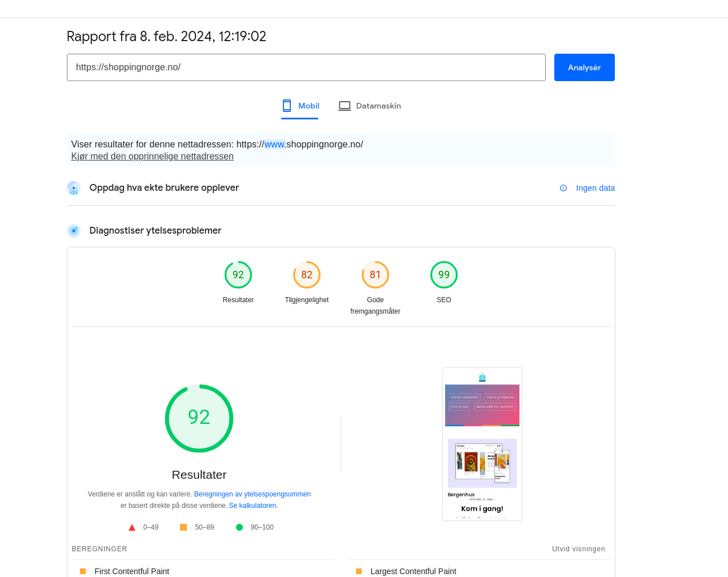This screenshot has height=577, width=728.
Task: Click the Analysér button
Action: tap(584, 67)
